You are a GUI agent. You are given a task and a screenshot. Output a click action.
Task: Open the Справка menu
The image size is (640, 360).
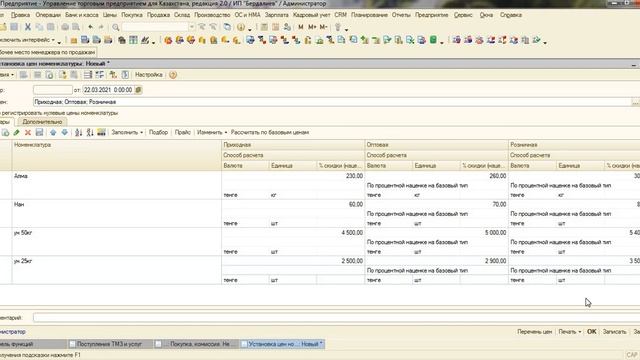click(x=511, y=15)
